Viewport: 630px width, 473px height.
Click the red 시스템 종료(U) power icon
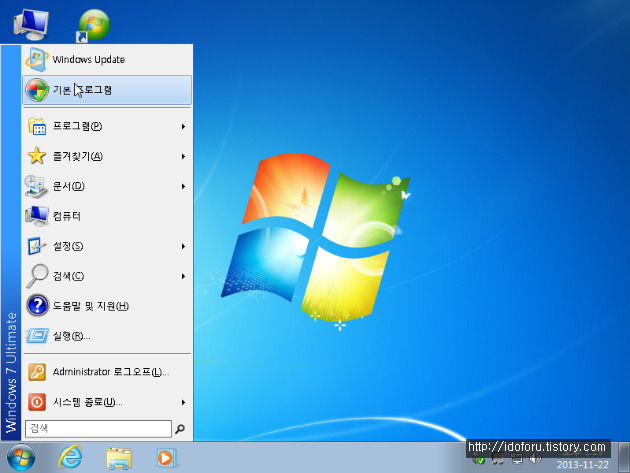pos(37,402)
